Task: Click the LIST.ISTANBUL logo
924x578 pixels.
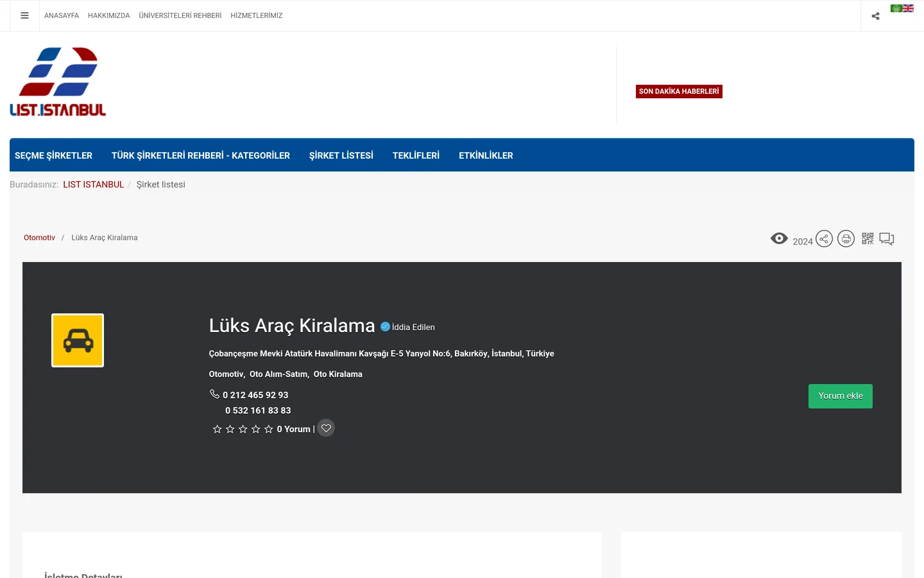Action: tap(58, 82)
